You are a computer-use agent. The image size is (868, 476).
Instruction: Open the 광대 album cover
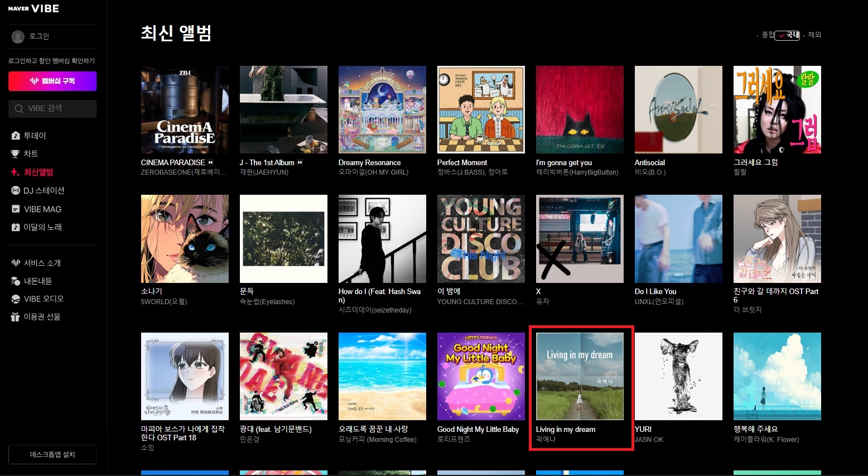click(283, 376)
